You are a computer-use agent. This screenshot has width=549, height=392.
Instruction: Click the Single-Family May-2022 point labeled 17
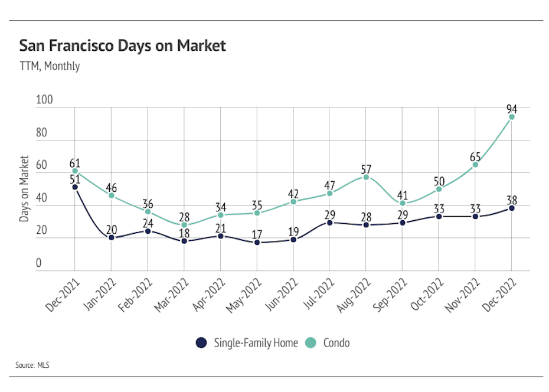pyautogui.click(x=257, y=243)
